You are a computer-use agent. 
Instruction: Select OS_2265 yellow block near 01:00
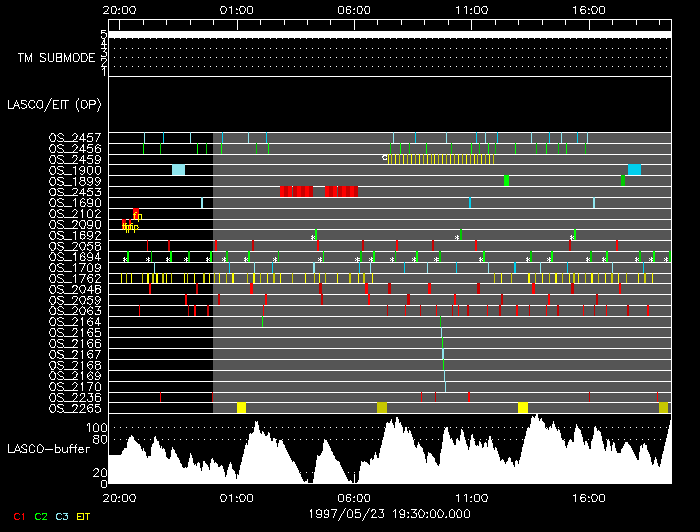[x=242, y=407]
